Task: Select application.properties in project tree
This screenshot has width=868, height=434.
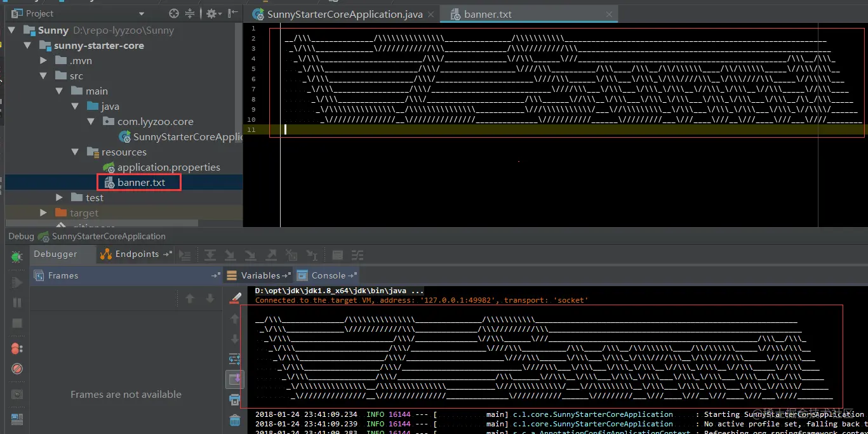Action: click(x=162, y=168)
